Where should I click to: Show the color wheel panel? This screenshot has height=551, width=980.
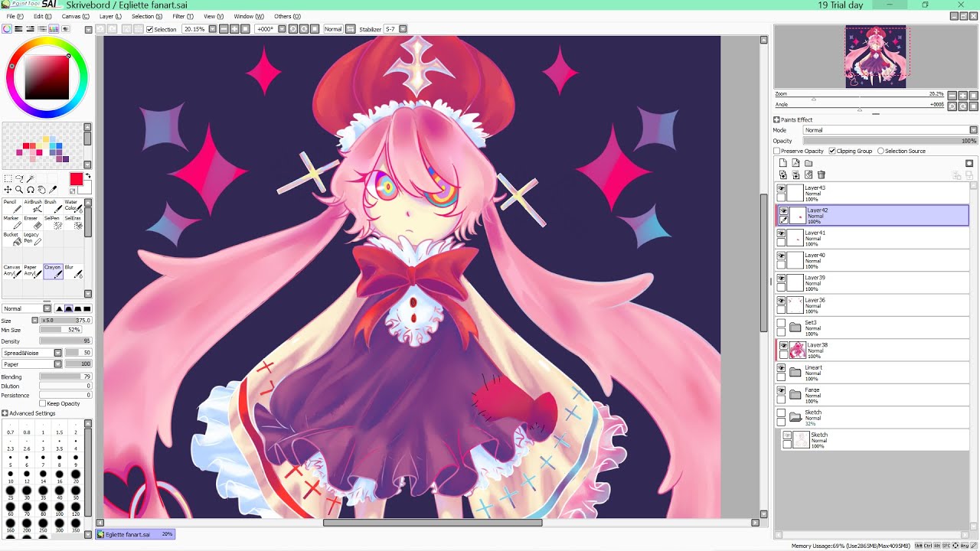[x=7, y=29]
